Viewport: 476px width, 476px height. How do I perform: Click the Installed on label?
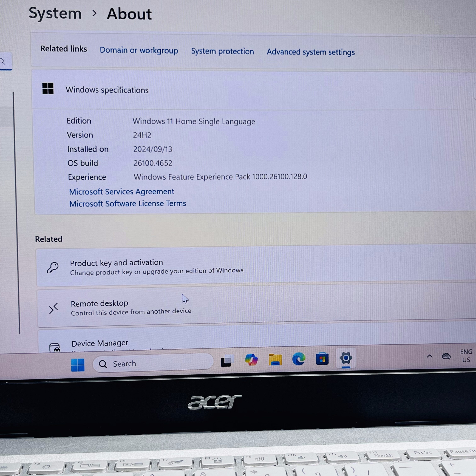88,149
